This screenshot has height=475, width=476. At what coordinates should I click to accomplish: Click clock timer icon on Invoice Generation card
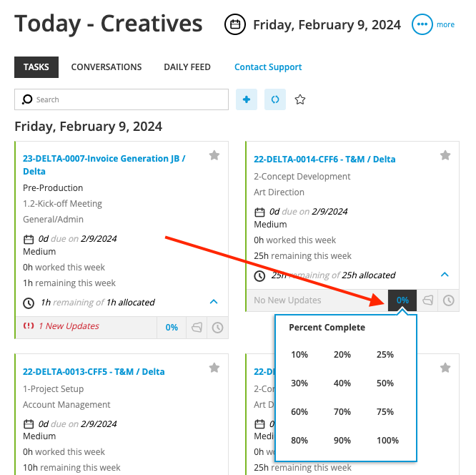pos(217,328)
